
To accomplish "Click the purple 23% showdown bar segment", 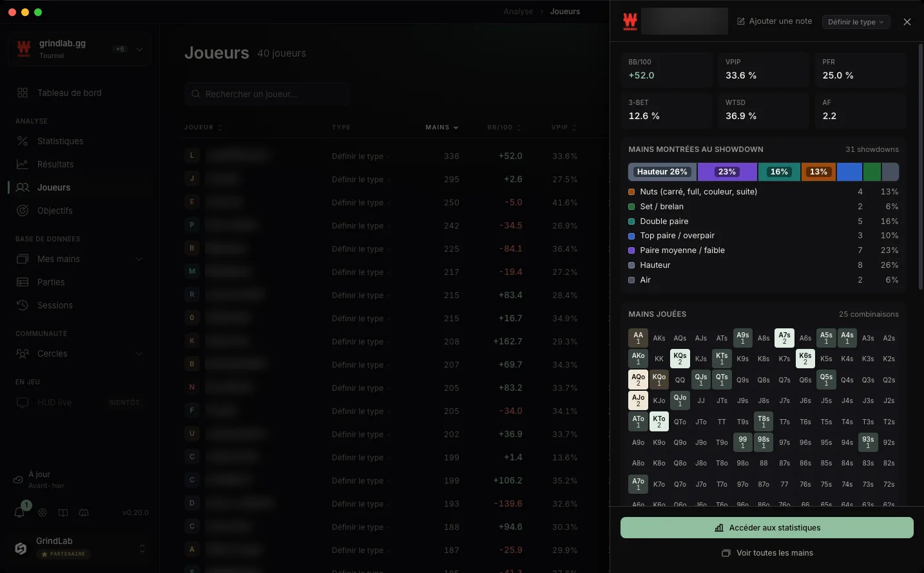I will [727, 172].
